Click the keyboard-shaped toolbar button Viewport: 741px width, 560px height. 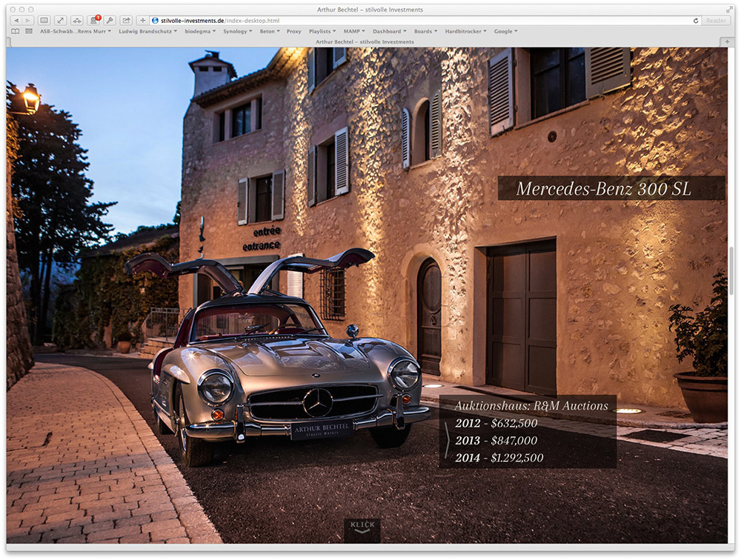coord(44,20)
